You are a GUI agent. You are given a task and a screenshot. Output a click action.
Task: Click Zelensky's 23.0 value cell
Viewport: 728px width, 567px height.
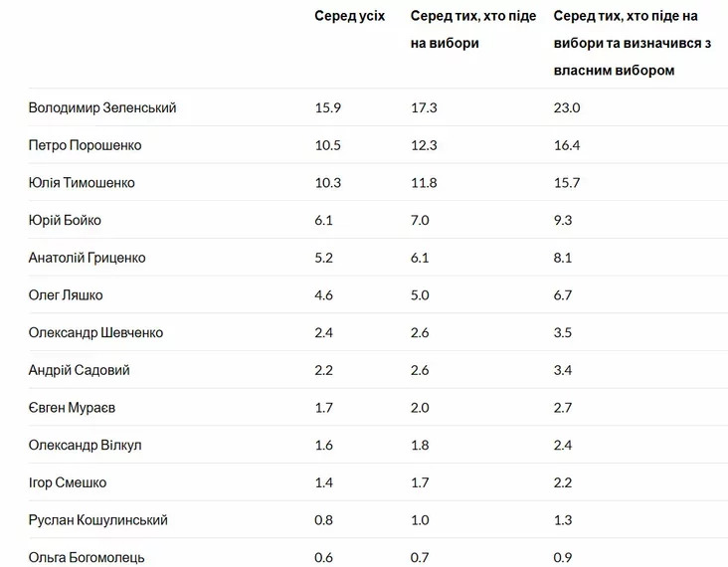(x=567, y=107)
